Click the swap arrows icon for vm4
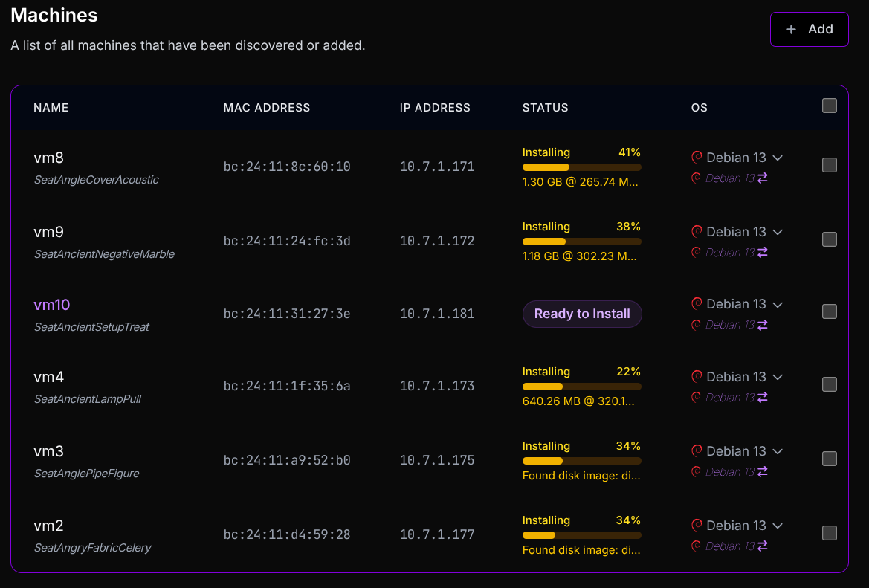869x588 pixels. (762, 398)
